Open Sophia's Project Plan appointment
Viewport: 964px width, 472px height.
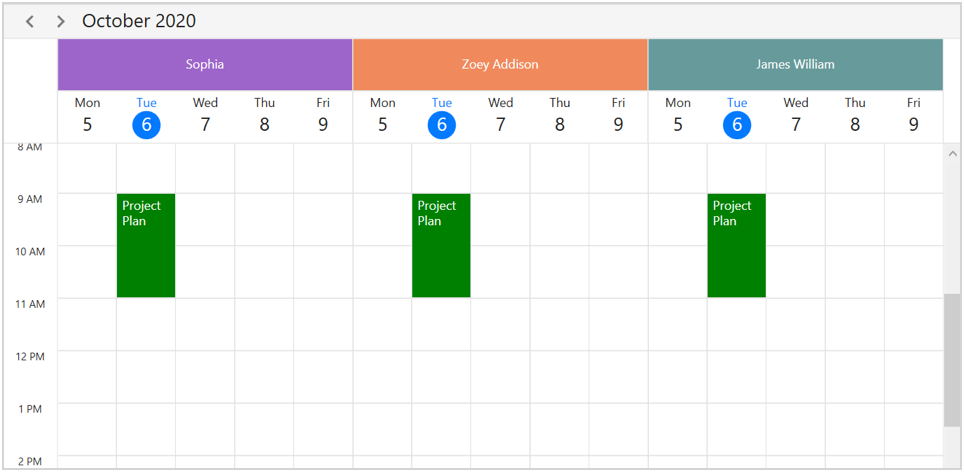tap(146, 246)
